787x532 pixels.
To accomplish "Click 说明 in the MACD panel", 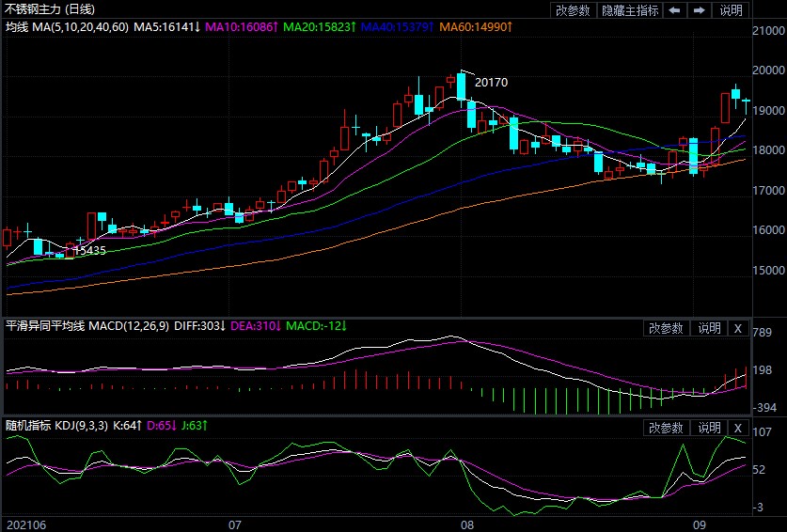I will tap(708, 328).
